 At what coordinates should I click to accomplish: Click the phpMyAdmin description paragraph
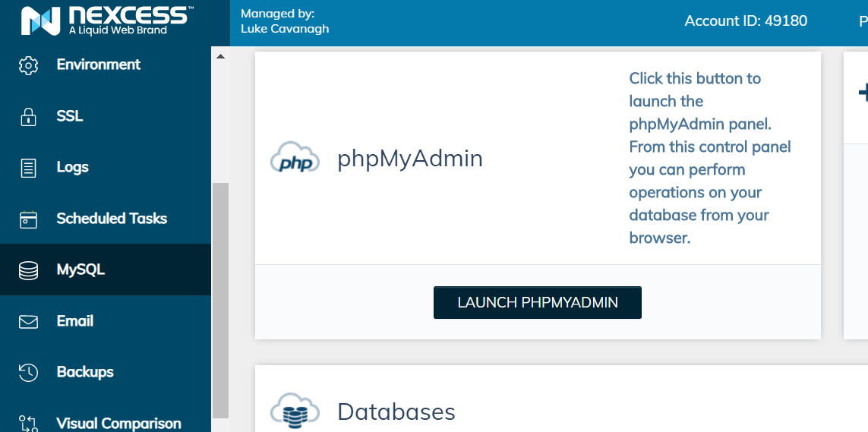point(710,158)
